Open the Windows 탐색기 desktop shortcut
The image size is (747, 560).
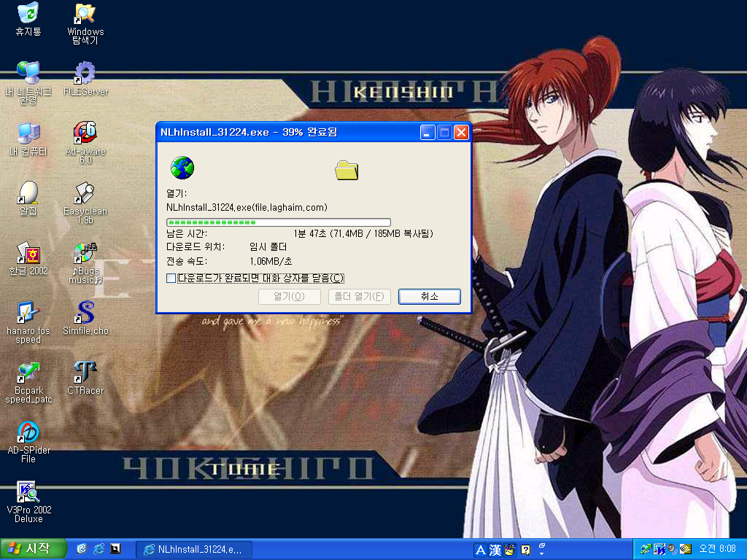click(85, 23)
